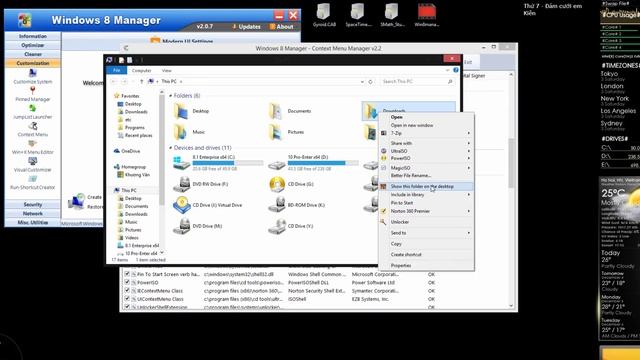Choose Create shortcut

tap(426, 255)
